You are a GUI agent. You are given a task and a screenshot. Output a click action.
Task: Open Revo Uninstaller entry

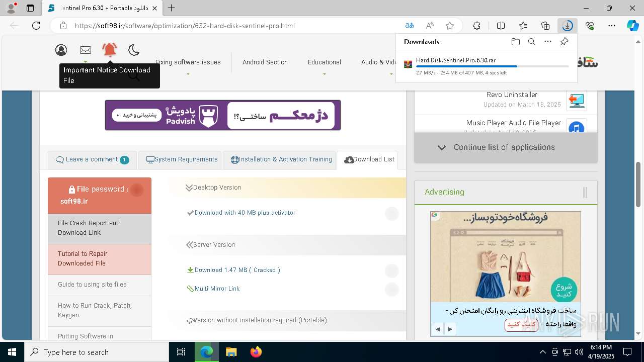pos(512,95)
